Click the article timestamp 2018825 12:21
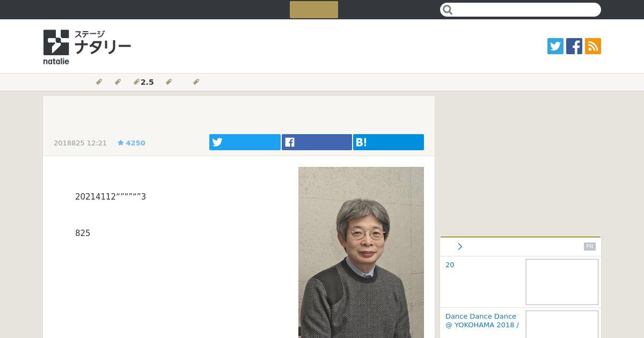 (80, 143)
